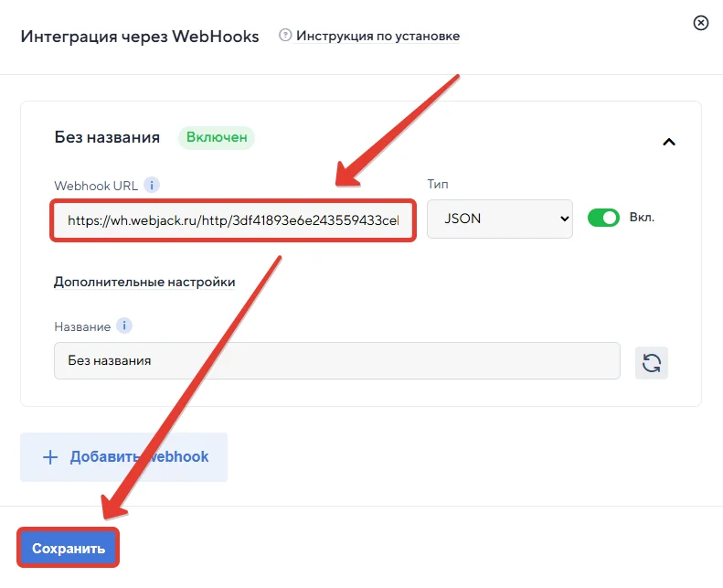The width and height of the screenshot is (723, 588).
Task: Click the Интеграция через WebHooks title
Action: 140,37
